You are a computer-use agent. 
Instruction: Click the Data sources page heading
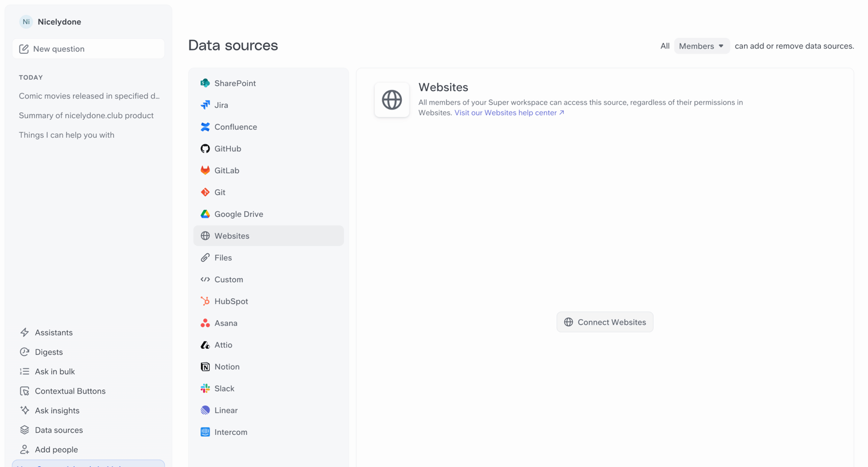point(233,45)
